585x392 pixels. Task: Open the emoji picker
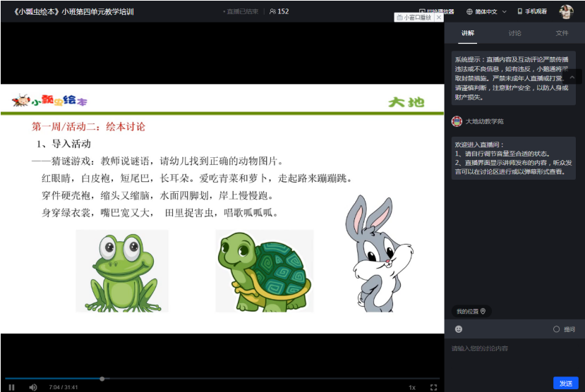click(x=459, y=329)
